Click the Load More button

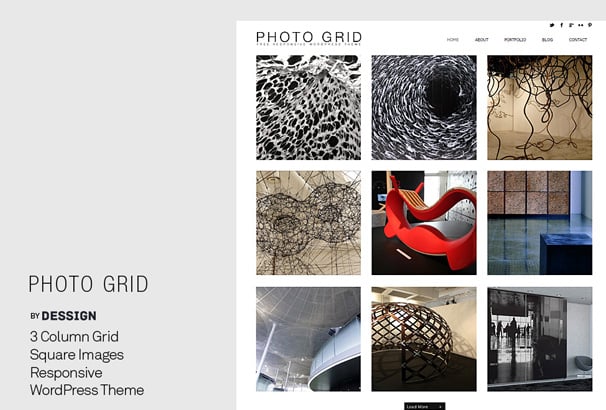coord(425,406)
